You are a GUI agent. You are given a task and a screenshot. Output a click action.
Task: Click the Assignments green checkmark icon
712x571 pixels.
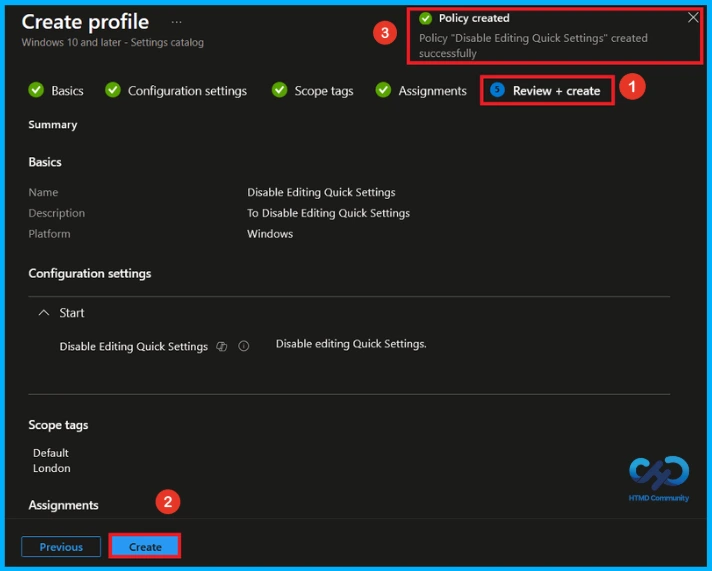[x=383, y=90]
